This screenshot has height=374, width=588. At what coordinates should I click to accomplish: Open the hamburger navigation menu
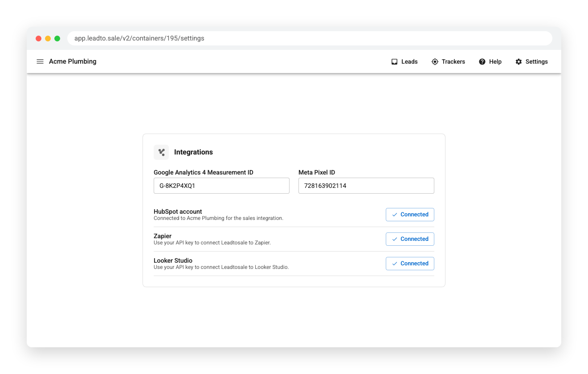pyautogui.click(x=40, y=61)
